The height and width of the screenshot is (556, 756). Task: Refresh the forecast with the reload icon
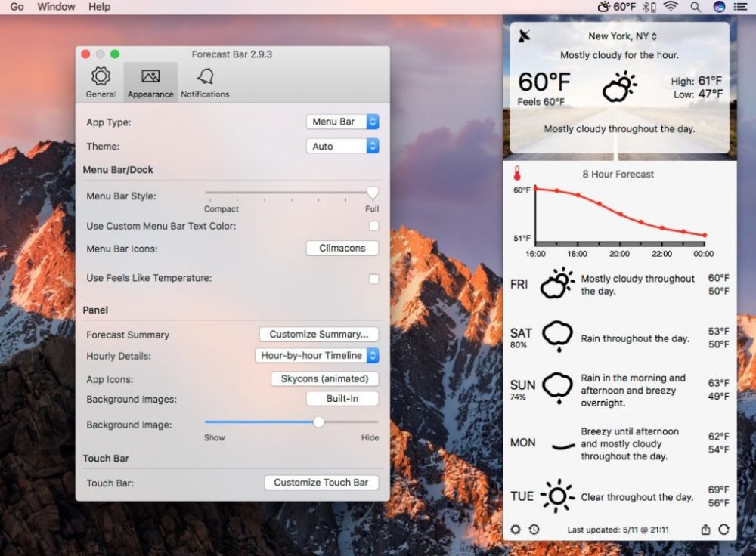click(723, 530)
